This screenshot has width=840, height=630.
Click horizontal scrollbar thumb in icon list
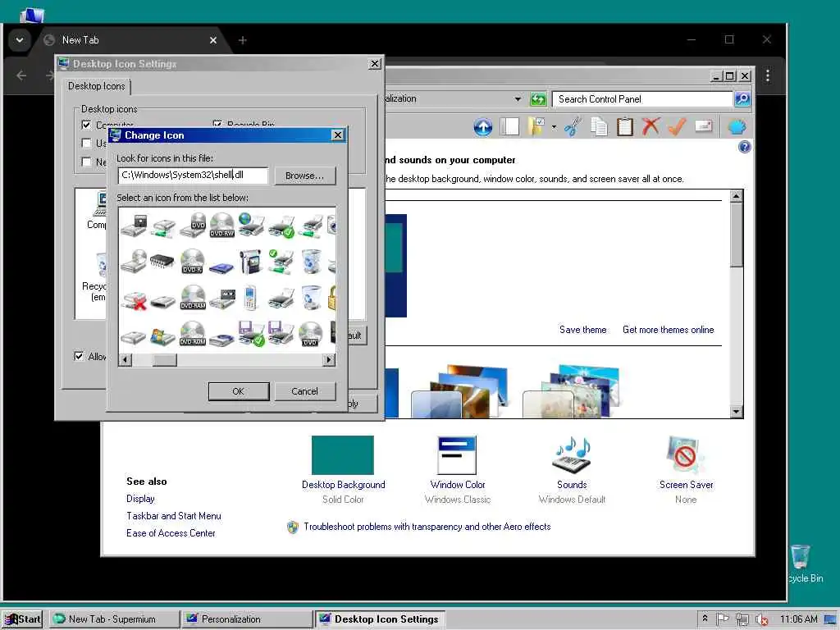tap(164, 360)
